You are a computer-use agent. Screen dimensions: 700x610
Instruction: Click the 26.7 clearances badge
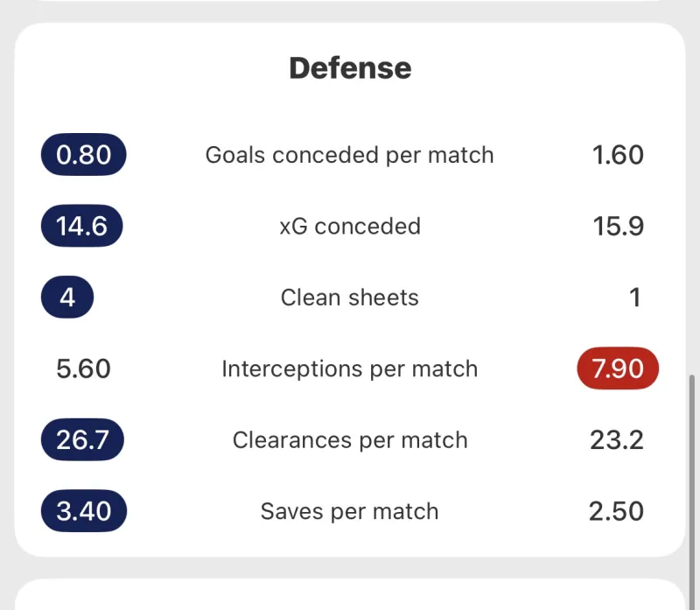pos(82,439)
